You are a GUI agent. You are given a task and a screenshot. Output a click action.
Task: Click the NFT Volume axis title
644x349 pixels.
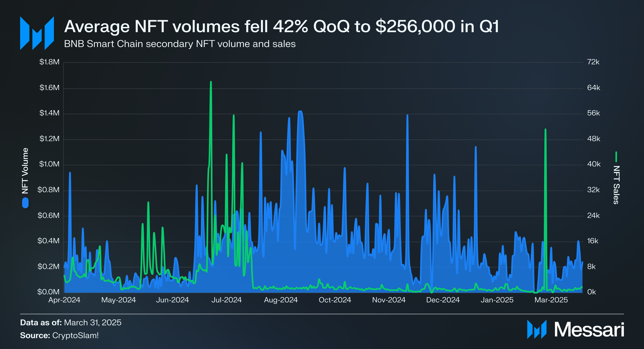tap(25, 171)
